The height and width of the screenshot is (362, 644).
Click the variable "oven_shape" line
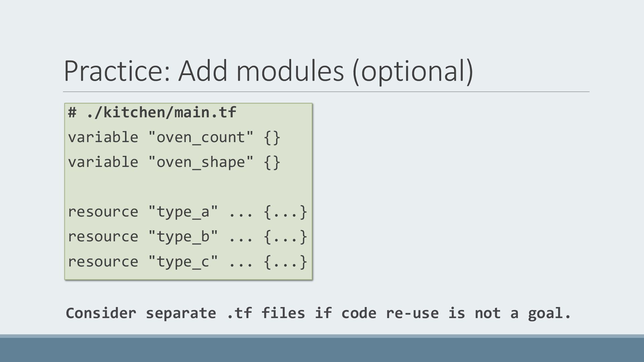click(x=174, y=162)
